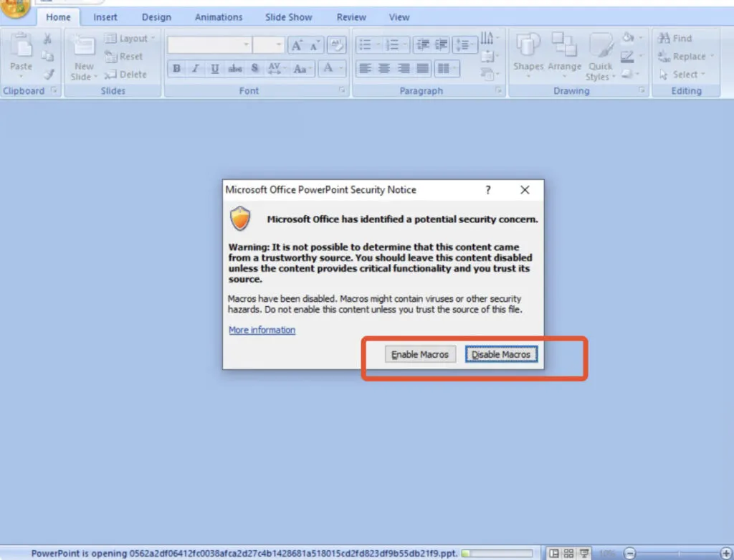The image size is (734, 560).
Task: Click the Grow Font icon
Action: tap(297, 45)
